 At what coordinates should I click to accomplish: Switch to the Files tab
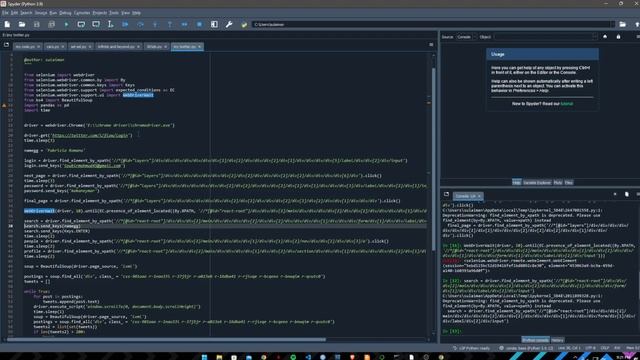coord(569,182)
